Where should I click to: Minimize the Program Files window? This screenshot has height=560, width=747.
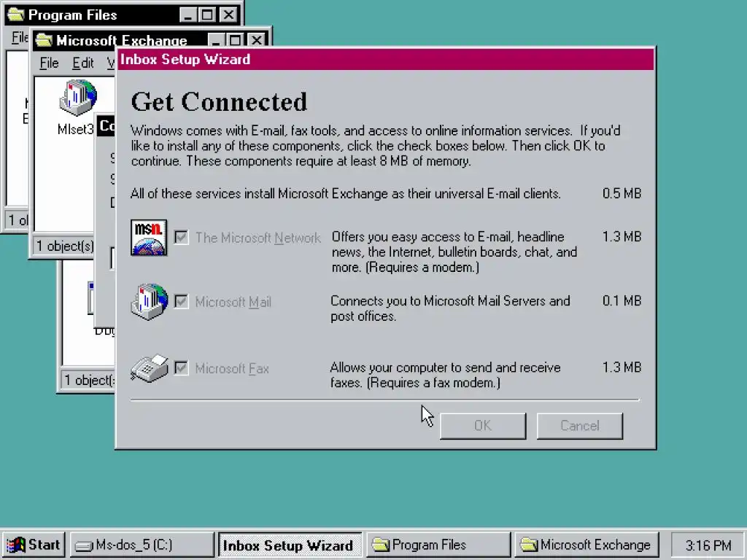(187, 15)
